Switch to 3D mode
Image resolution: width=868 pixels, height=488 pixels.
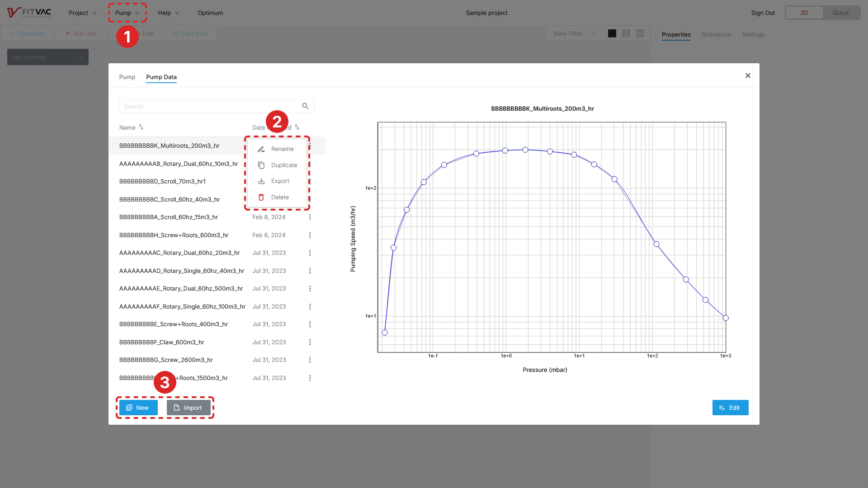(x=804, y=13)
